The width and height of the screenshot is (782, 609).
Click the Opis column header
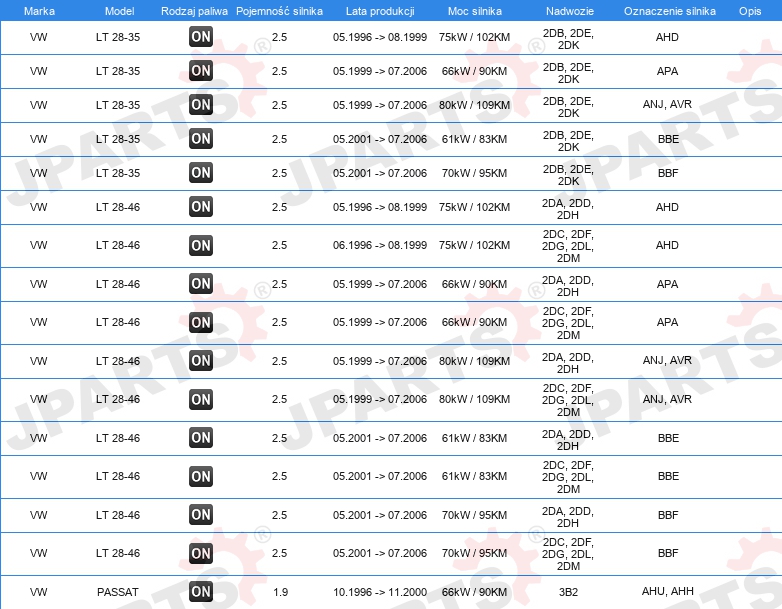click(x=750, y=11)
